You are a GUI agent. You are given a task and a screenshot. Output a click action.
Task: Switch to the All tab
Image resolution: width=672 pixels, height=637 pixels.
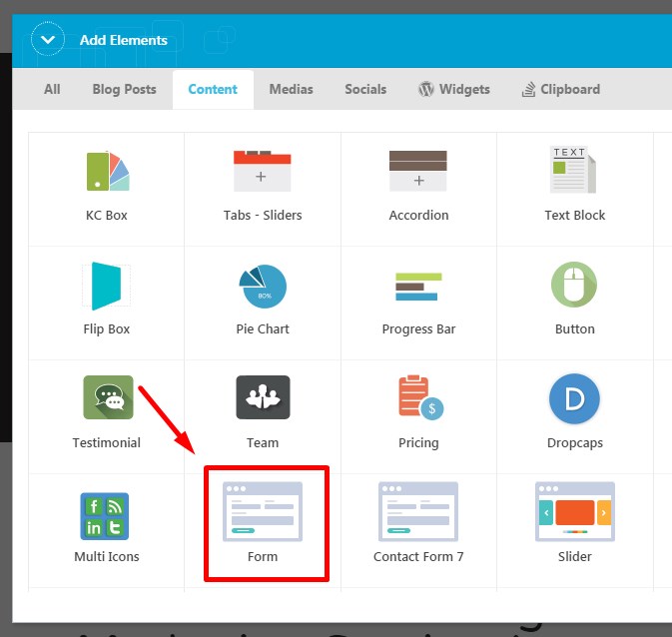click(x=52, y=89)
